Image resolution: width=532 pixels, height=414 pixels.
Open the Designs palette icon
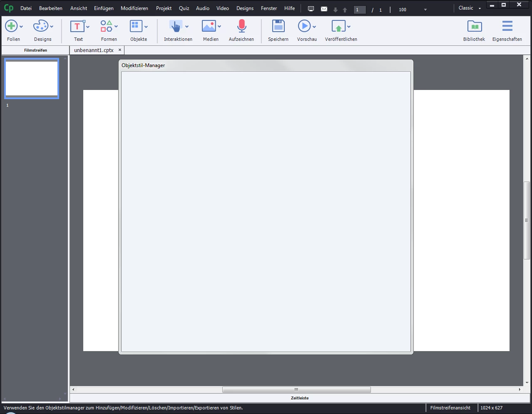[41, 26]
